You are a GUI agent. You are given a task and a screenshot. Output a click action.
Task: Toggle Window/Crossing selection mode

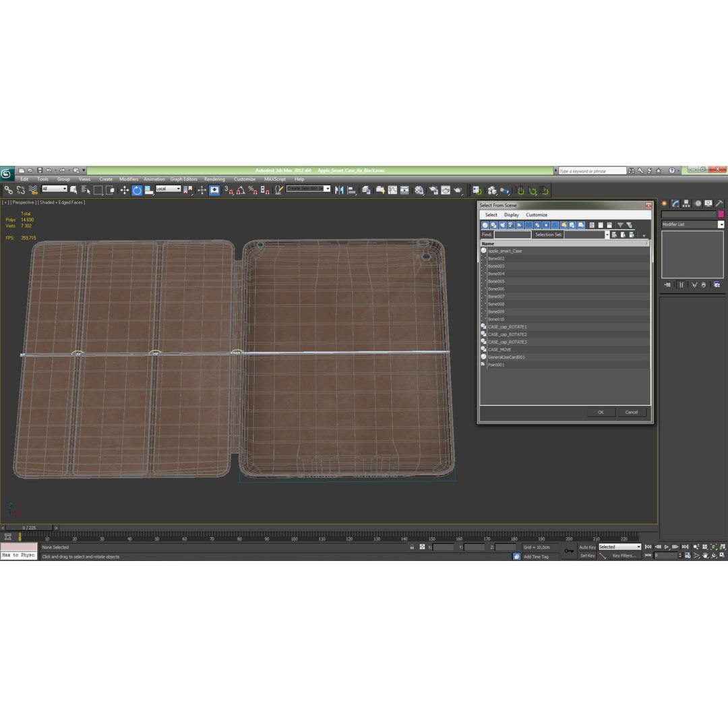(110, 190)
